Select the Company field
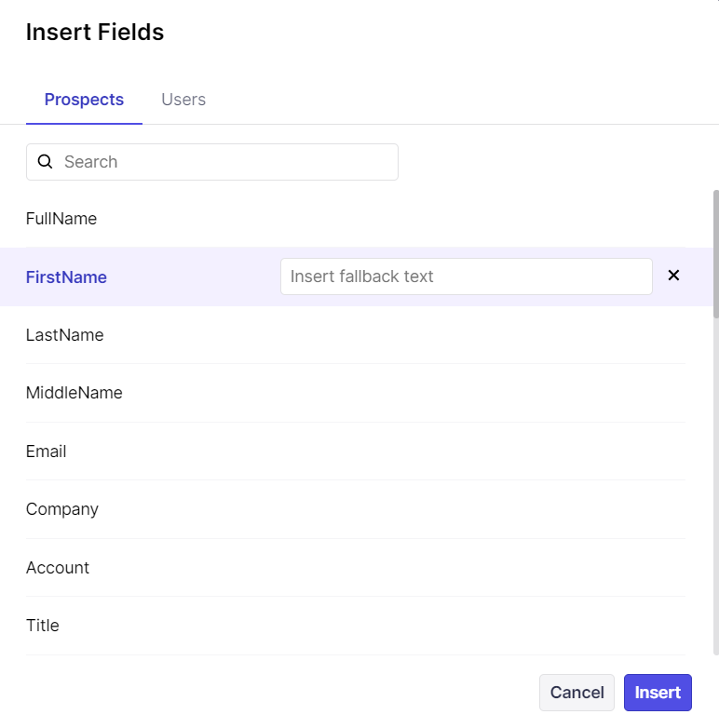Viewport: 719px width, 728px height. 62,509
